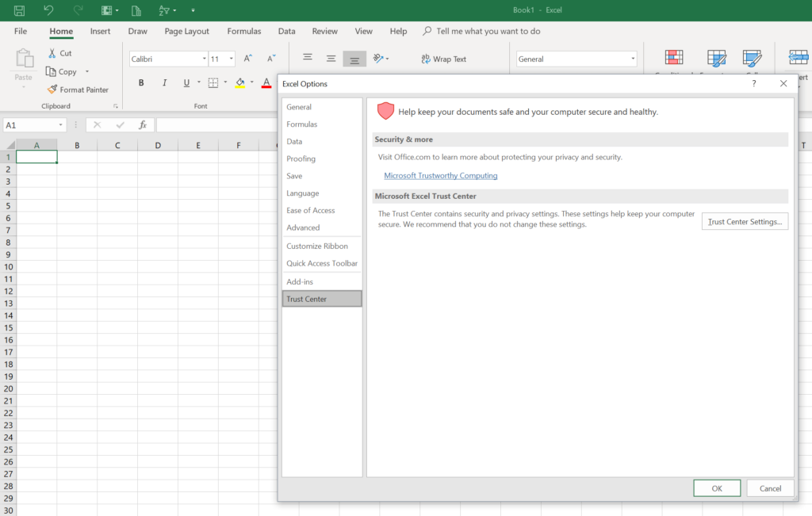Open the Advanced options category
812x516 pixels.
322,227
